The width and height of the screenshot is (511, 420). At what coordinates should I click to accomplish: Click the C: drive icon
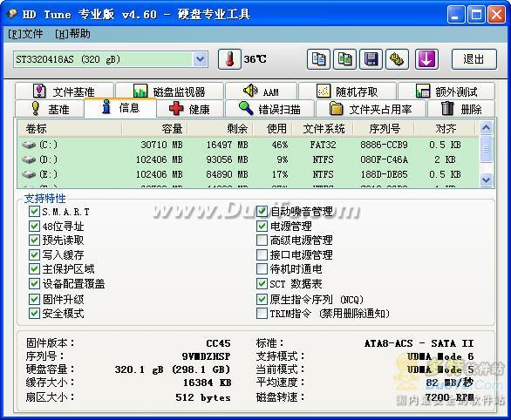pyautogui.click(x=29, y=145)
